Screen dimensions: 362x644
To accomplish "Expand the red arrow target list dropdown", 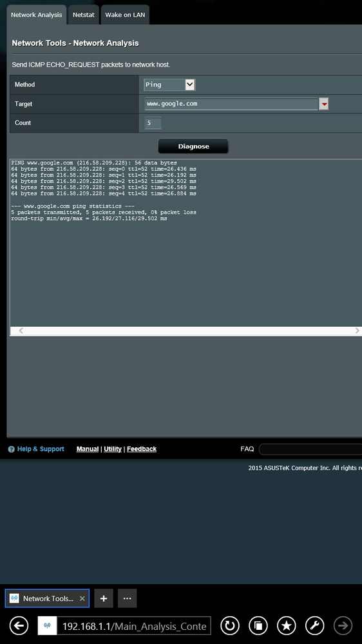I will 324,104.
